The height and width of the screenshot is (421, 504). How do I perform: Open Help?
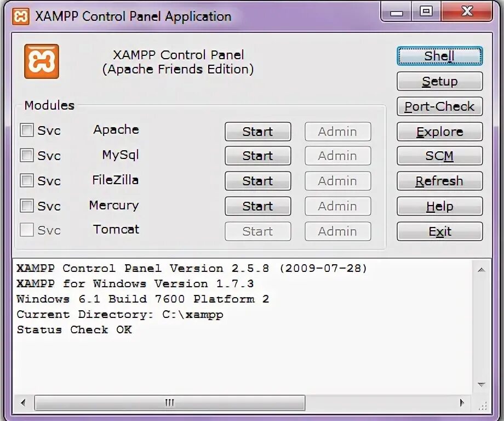[440, 206]
